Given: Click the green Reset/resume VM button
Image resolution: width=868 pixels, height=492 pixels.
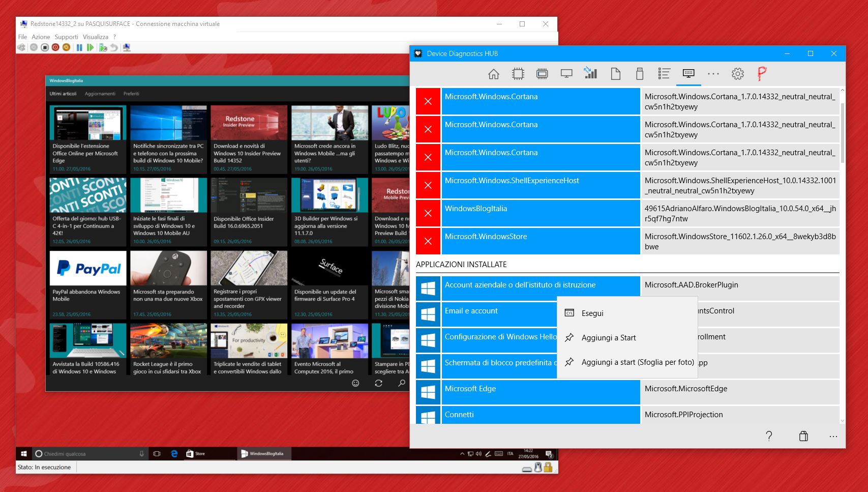Looking at the screenshot, I should [x=90, y=47].
